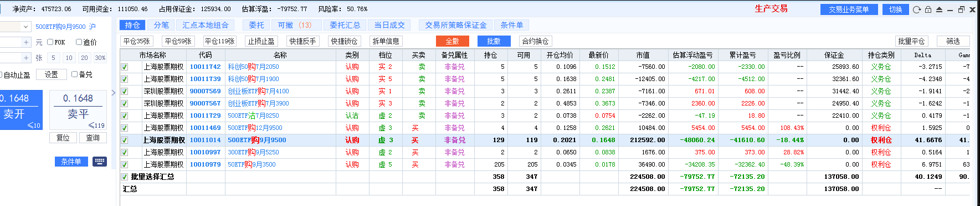Image resolution: width=980 pixels, height=206 pixels.
Task: Click the 拆单信息 button
Action: point(386,41)
